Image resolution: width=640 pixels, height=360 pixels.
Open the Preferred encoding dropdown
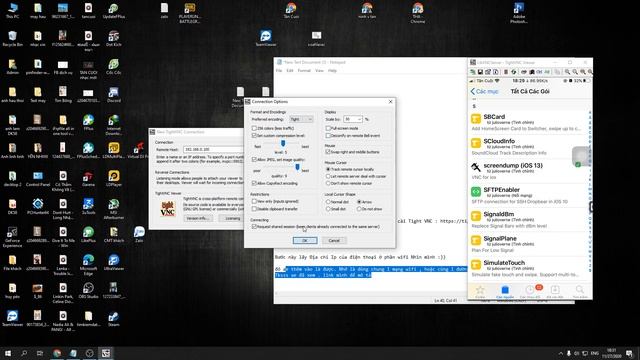coord(301,119)
